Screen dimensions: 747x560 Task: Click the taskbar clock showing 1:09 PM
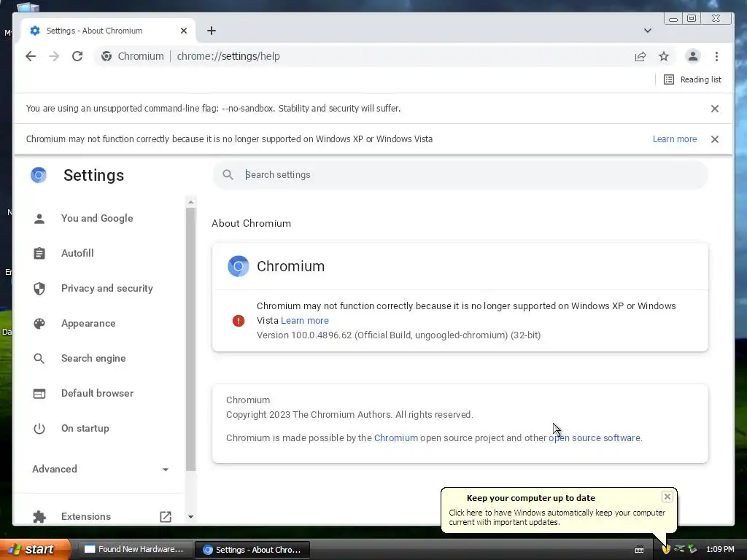pos(720,550)
